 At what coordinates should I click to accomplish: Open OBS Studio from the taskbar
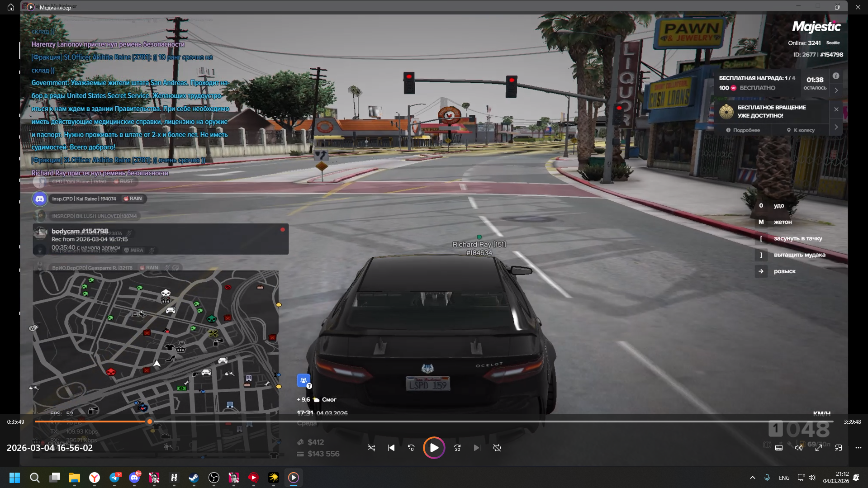[x=214, y=478]
